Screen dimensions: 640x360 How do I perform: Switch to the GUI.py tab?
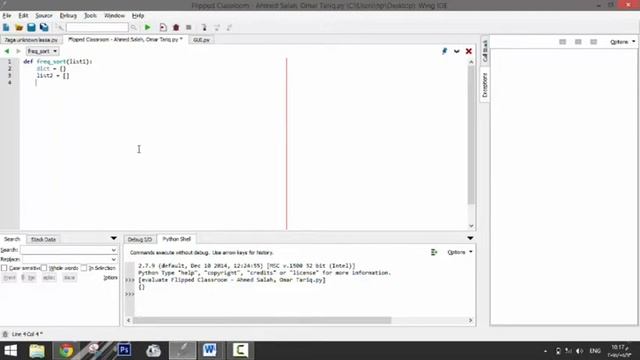tap(201, 40)
